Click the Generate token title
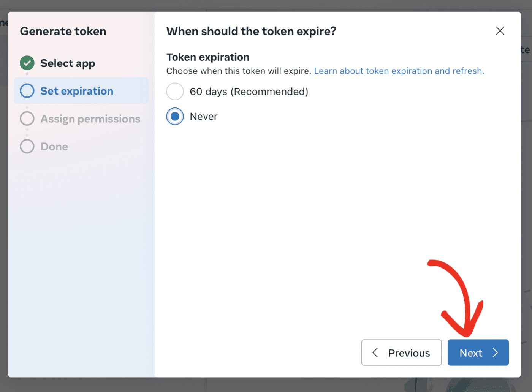 (63, 31)
